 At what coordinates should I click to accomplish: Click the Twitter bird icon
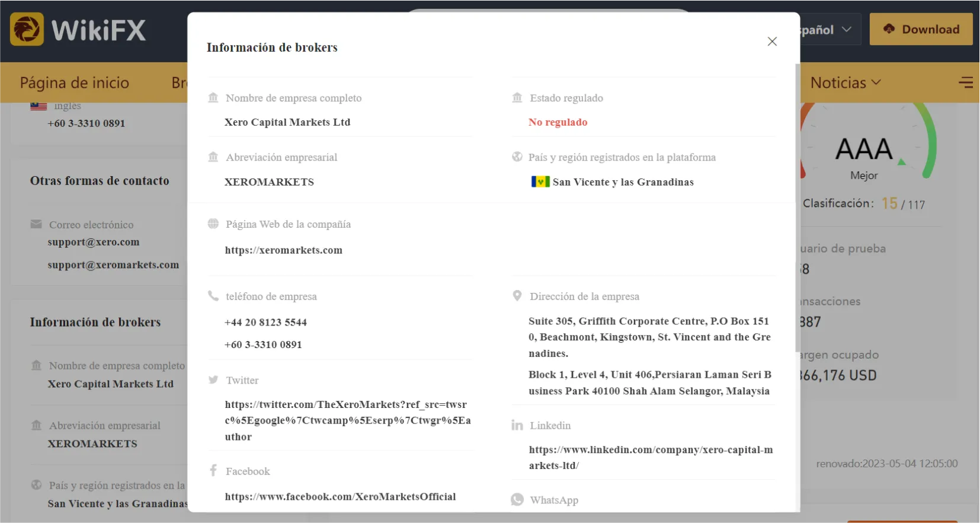(x=213, y=380)
